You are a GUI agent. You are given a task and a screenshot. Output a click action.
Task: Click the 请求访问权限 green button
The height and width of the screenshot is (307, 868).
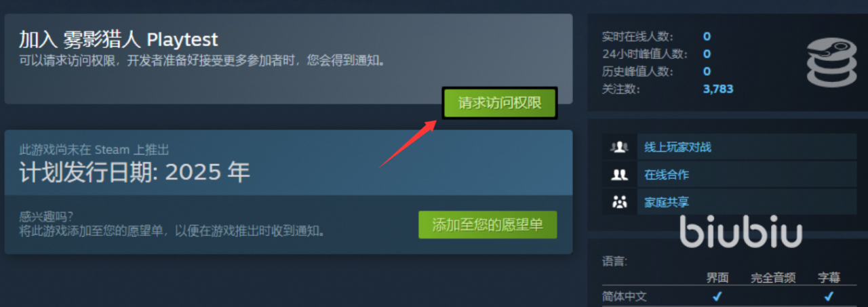(500, 103)
